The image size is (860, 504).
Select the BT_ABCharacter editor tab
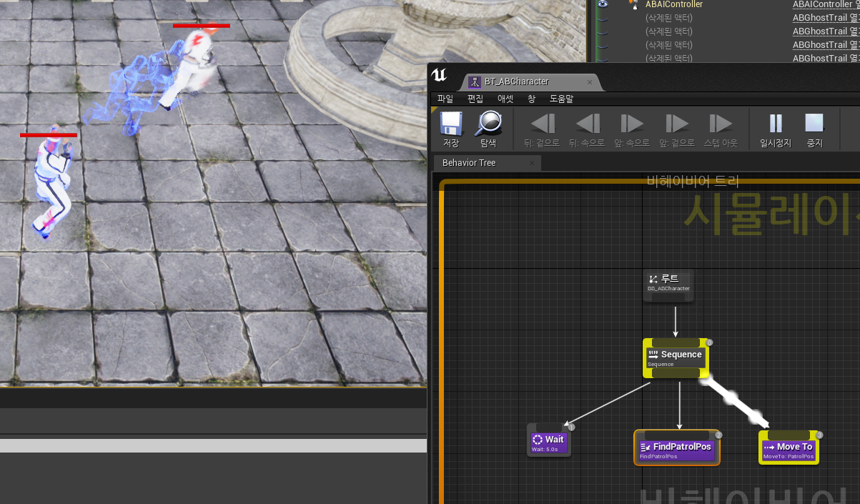(531, 81)
